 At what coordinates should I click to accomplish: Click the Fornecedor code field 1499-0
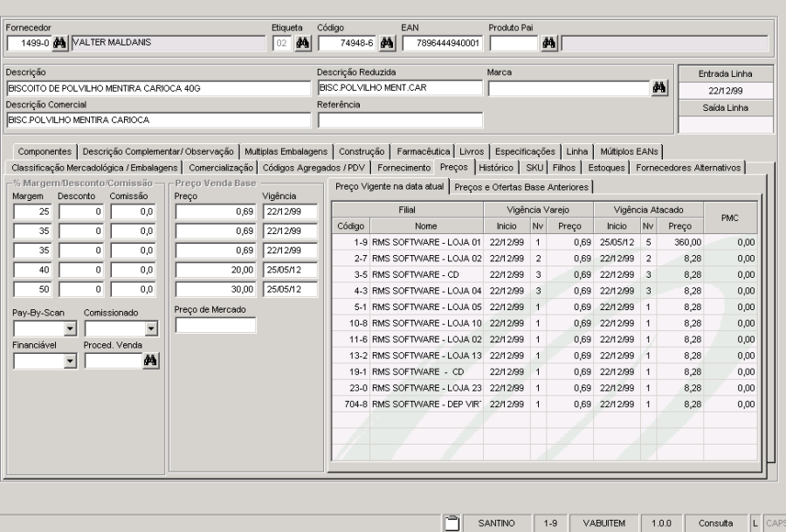pyautogui.click(x=29, y=43)
